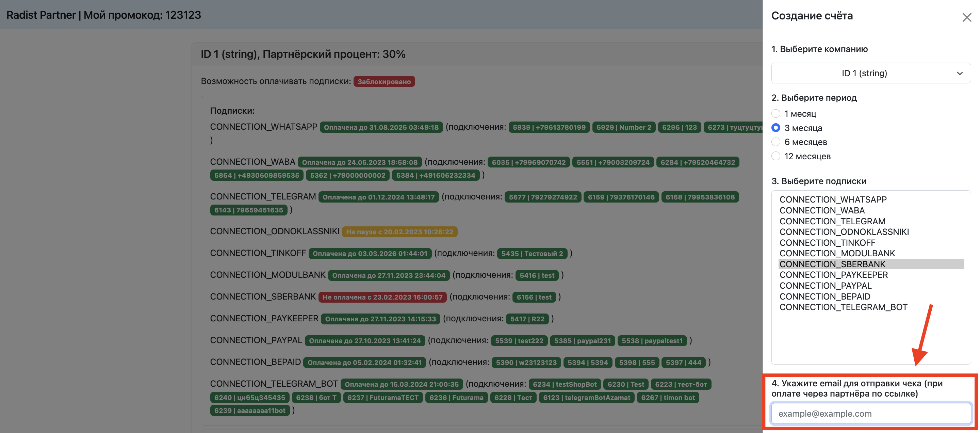The width and height of the screenshot is (980, 433).
Task: Select CONNECTION_WABA in subscriptions list
Action: 822,210
